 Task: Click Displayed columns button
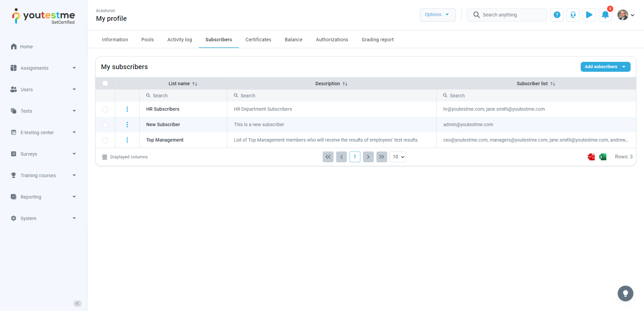click(x=125, y=157)
